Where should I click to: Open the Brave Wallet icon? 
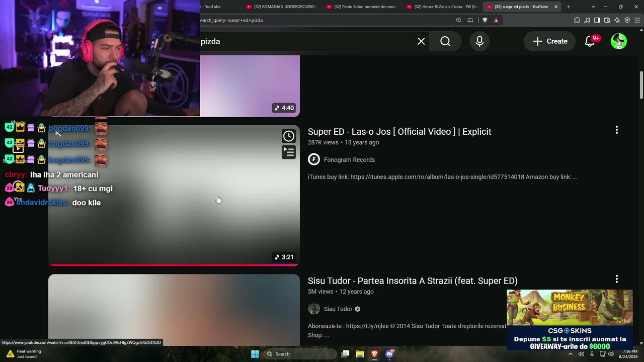(607, 20)
